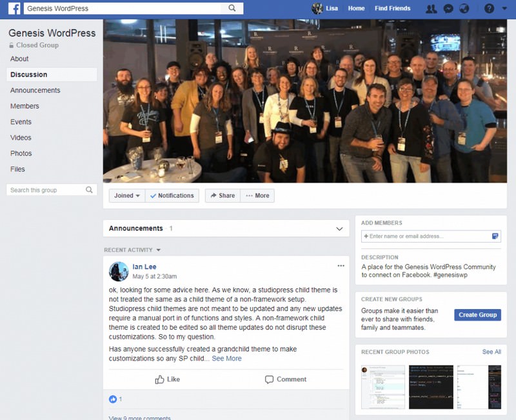Click the search magnifier in top search bar
This screenshot has height=420, width=516.
point(232,8)
